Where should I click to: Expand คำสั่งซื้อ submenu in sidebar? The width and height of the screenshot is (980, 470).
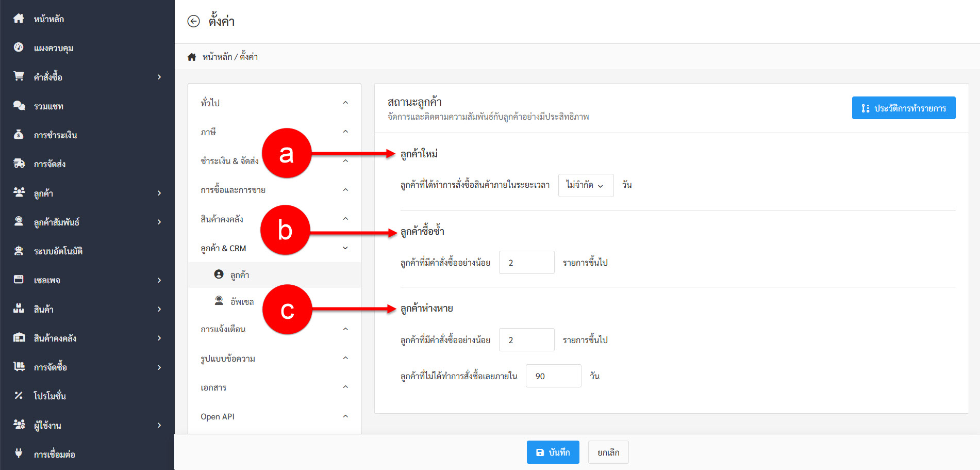point(159,77)
